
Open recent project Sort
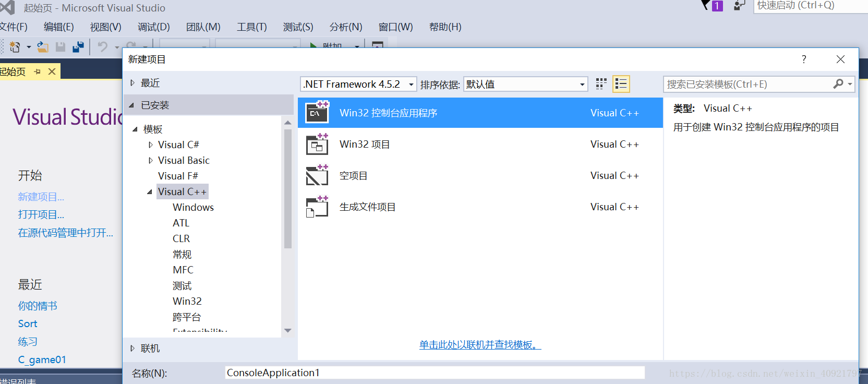coord(28,323)
